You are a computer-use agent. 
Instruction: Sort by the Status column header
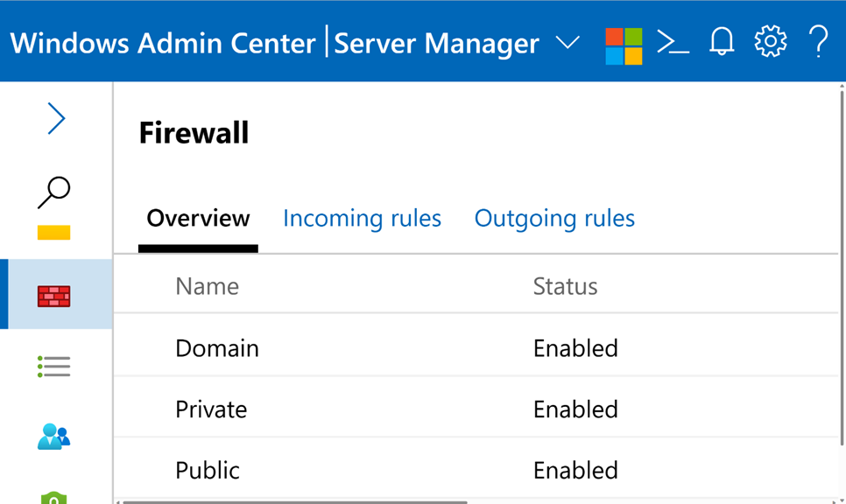click(566, 286)
